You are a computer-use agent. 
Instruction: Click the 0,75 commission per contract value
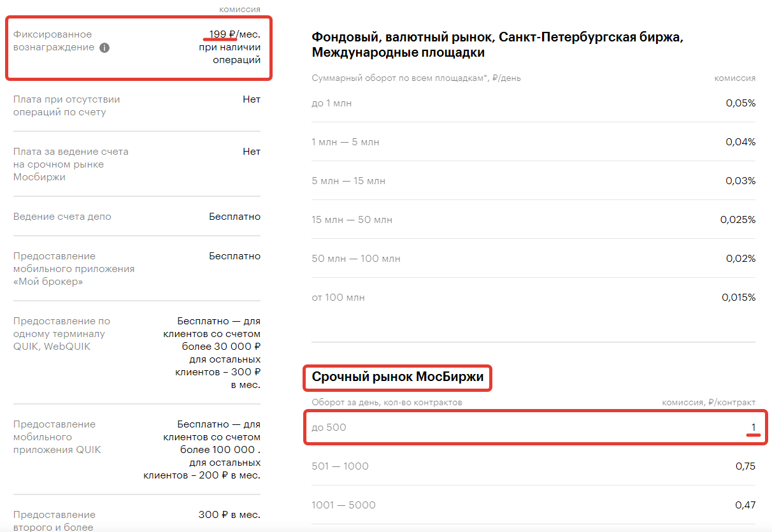click(x=745, y=466)
